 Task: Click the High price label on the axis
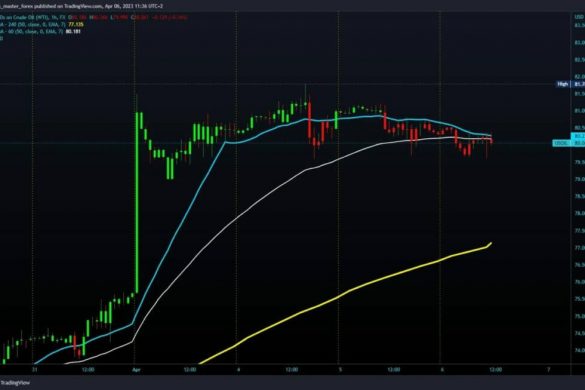[x=563, y=84]
